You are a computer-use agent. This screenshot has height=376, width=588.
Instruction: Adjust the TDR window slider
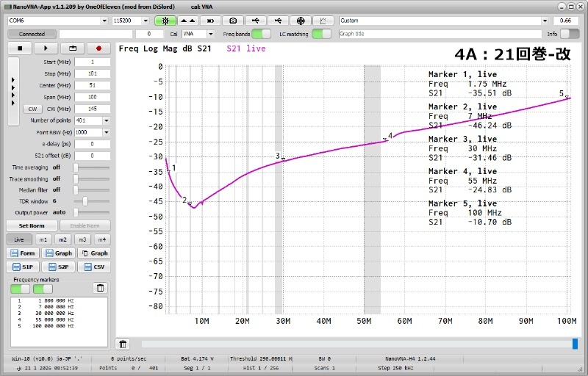coord(85,200)
